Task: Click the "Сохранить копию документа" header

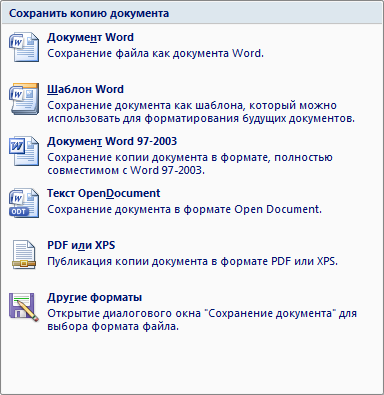Action: [x=89, y=13]
